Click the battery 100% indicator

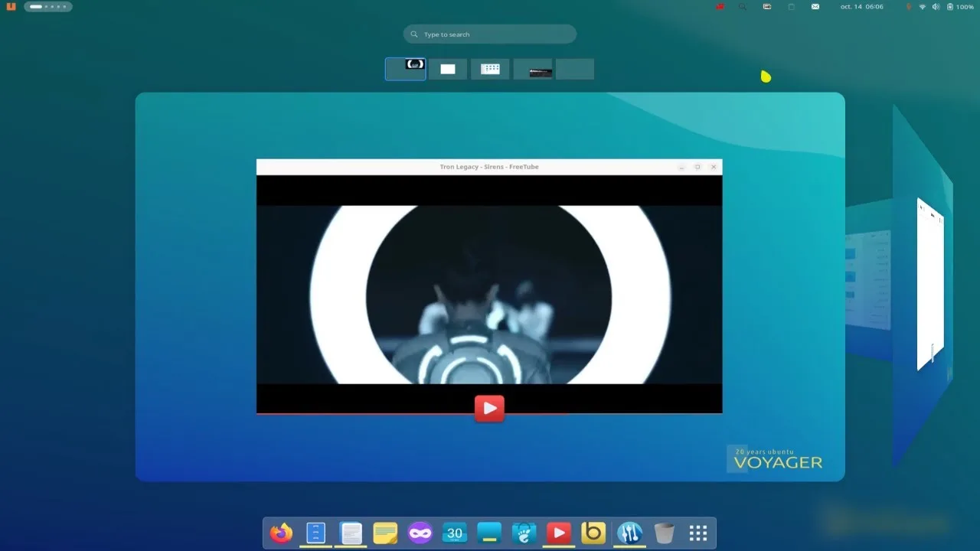click(961, 6)
